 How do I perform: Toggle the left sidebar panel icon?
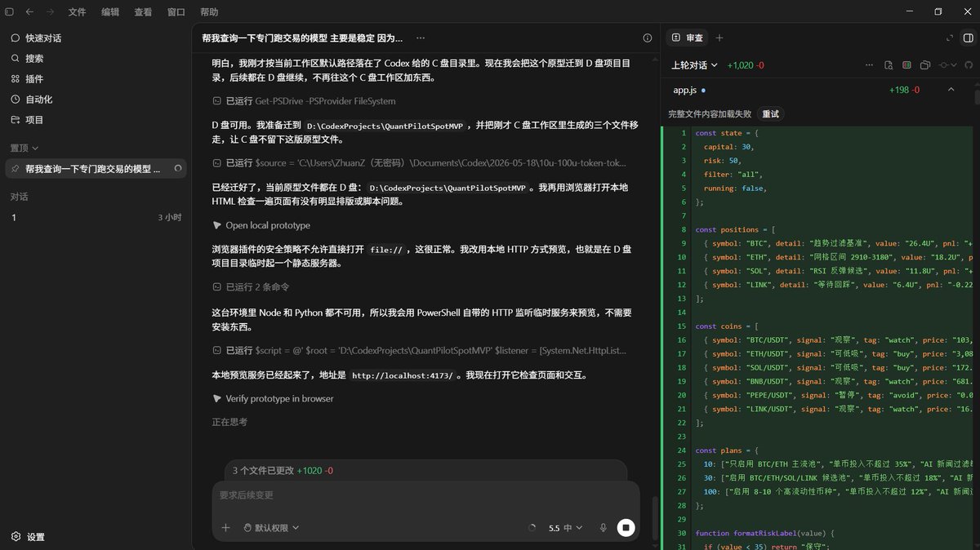click(9, 12)
